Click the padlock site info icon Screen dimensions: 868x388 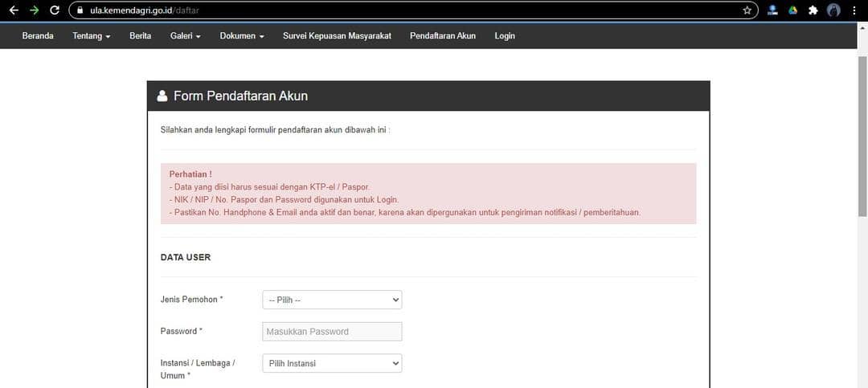tap(79, 10)
